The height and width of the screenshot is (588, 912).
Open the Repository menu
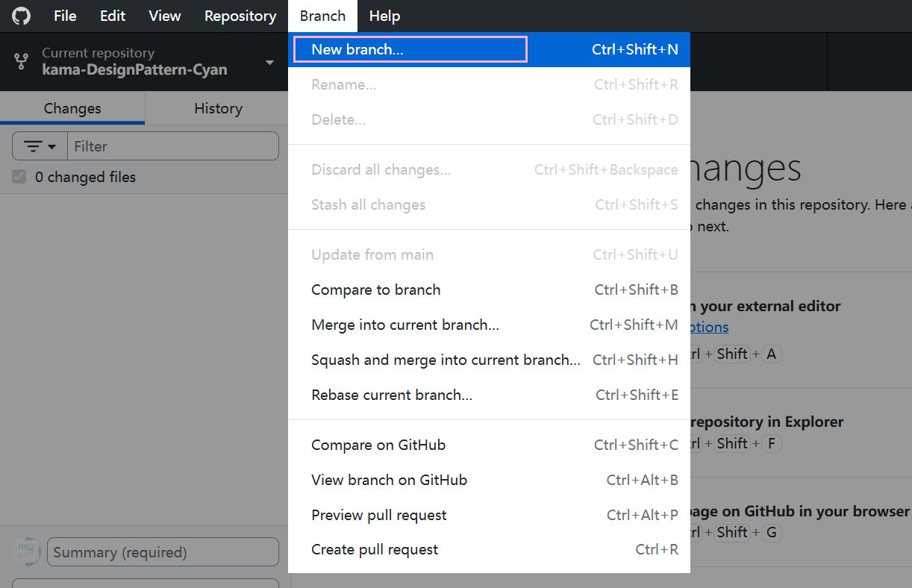240,16
